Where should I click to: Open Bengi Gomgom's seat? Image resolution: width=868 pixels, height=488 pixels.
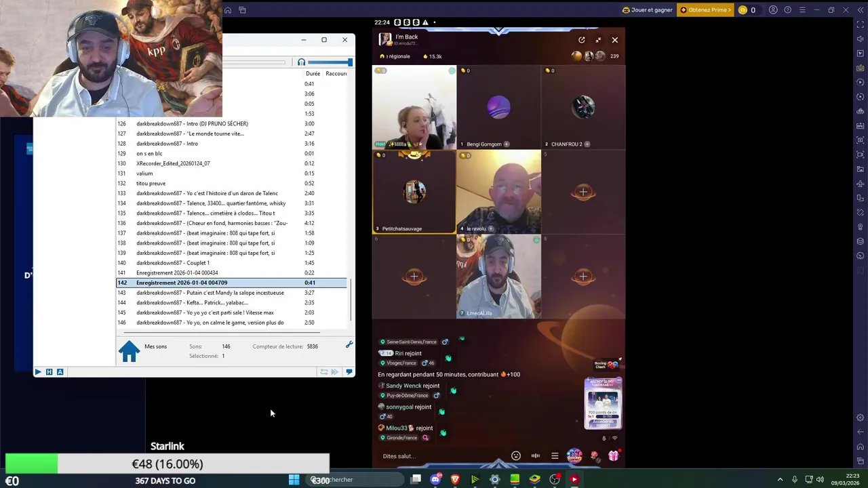(499, 107)
